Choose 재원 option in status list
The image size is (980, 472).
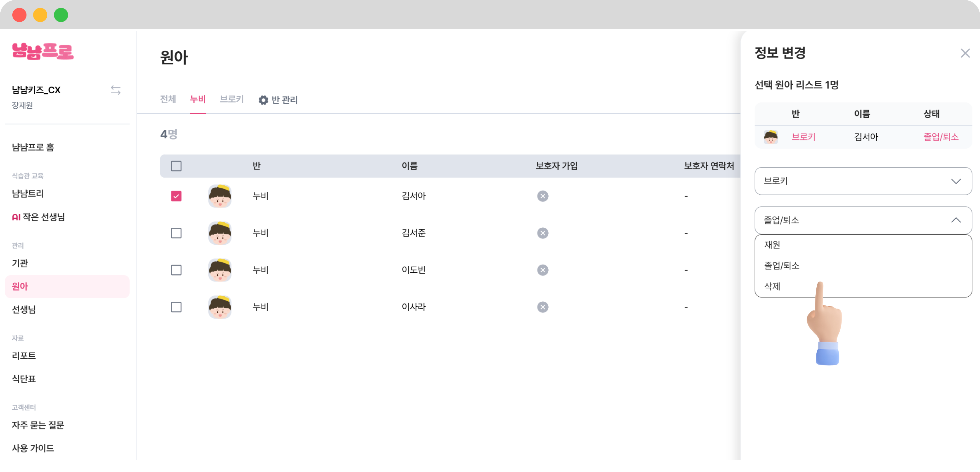pos(772,245)
